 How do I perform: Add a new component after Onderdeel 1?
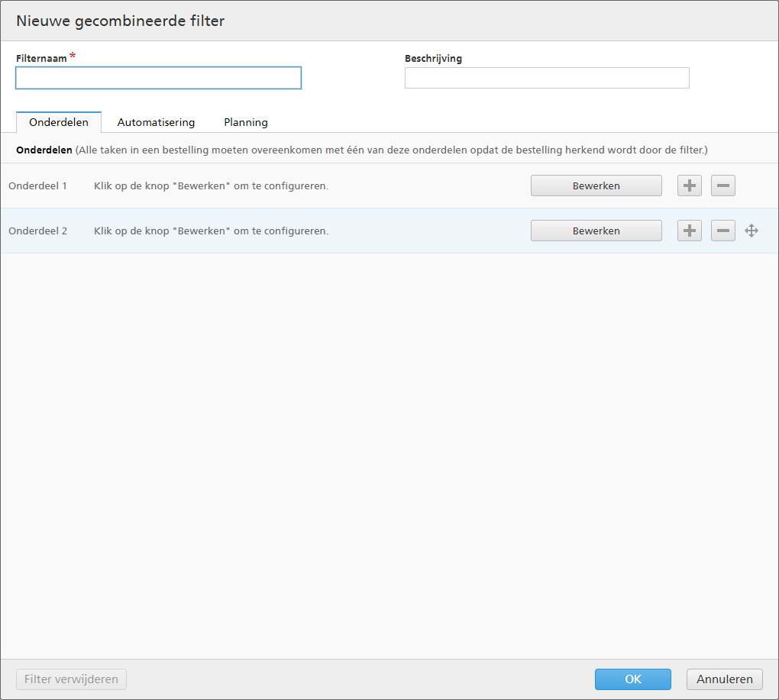[x=690, y=185]
